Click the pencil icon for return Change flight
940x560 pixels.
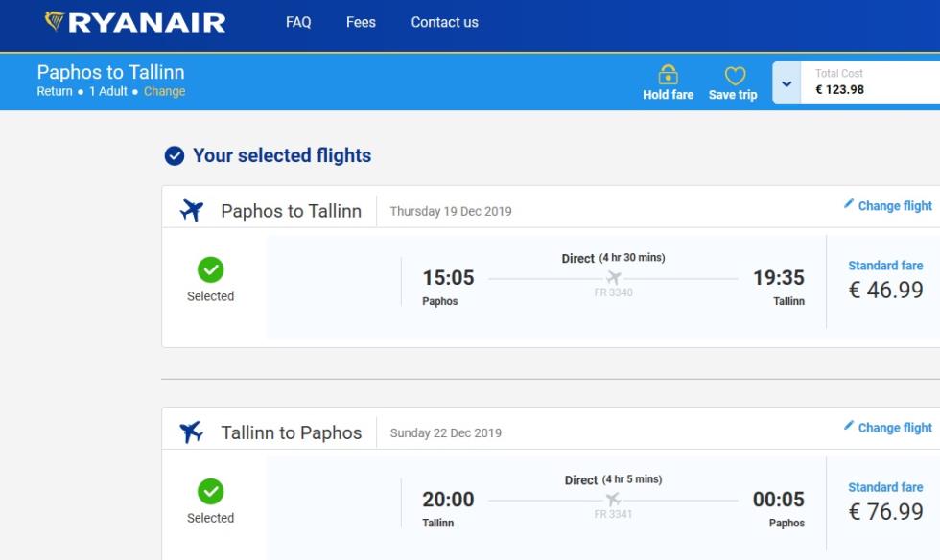tap(848, 426)
